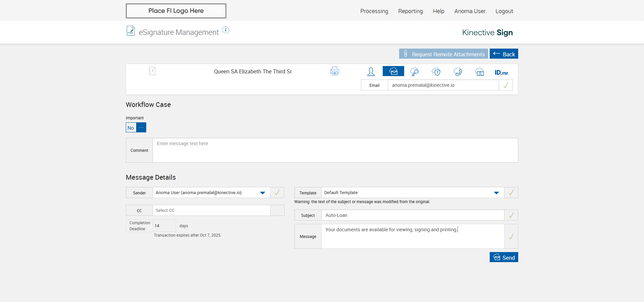The height and width of the screenshot is (302, 644).
Task: Click the printer icon beside signer name
Action: pyautogui.click(x=334, y=71)
